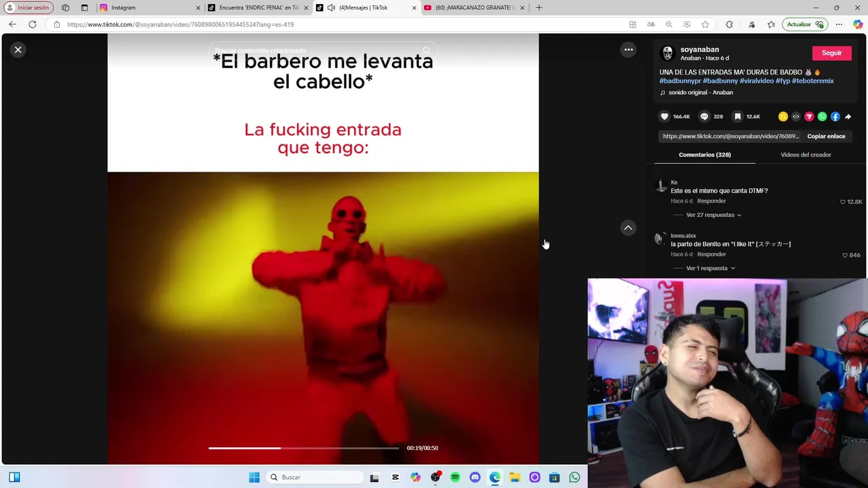This screenshot has height=488, width=868.
Task: Click the Actualizar update button
Action: click(805, 24)
